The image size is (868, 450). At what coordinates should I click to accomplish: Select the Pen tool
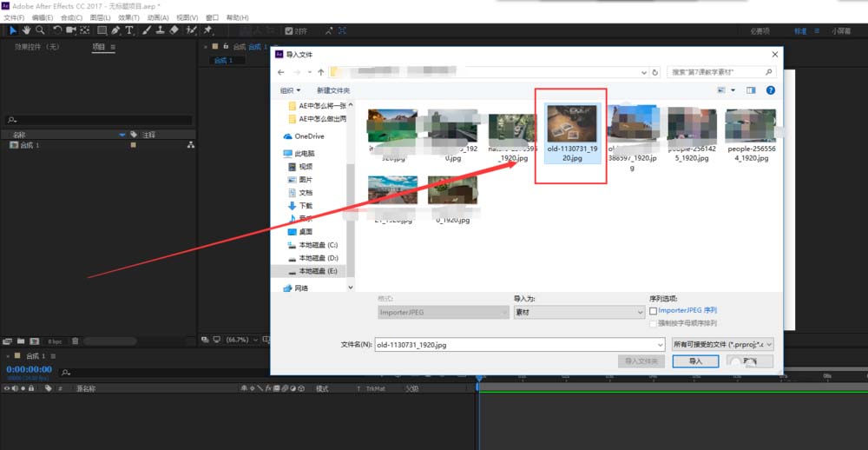click(116, 30)
